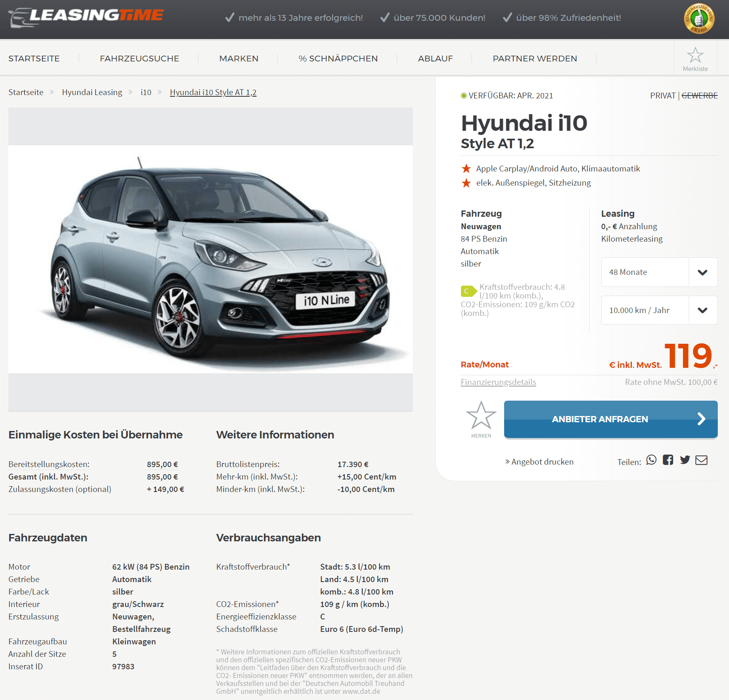The width and height of the screenshot is (729, 700).
Task: Open the MARKEN menu item
Action: [x=239, y=59]
